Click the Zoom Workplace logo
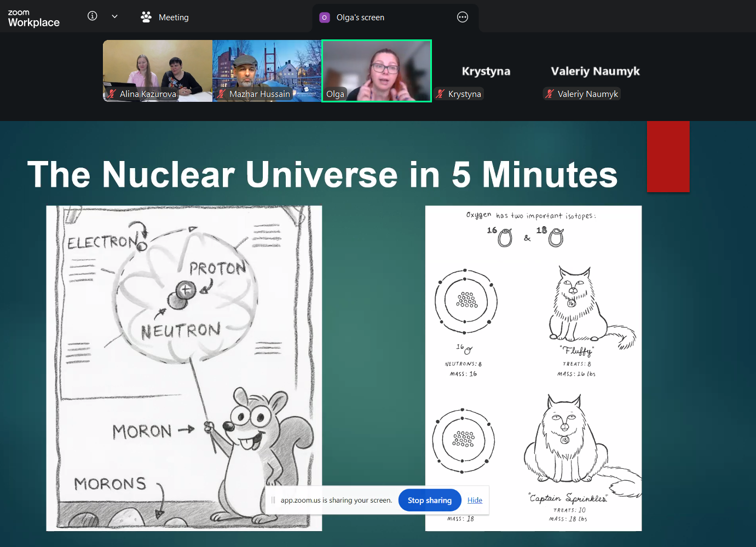 point(34,18)
